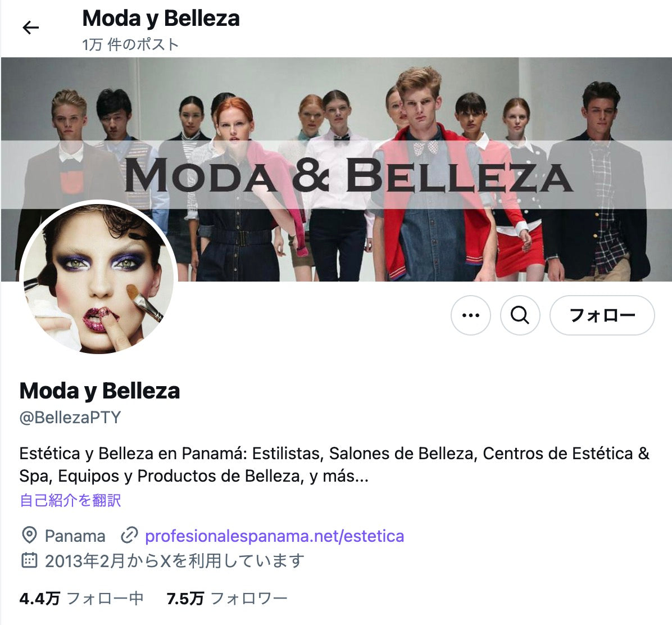Click the Moda y Belleza profile display name
672x625 pixels.
click(x=99, y=391)
